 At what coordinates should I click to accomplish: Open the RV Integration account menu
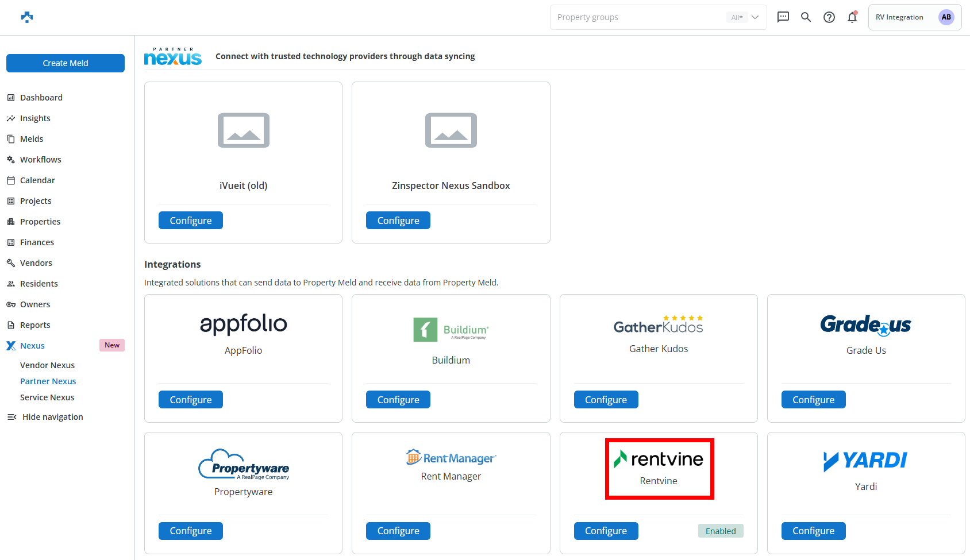tap(899, 17)
